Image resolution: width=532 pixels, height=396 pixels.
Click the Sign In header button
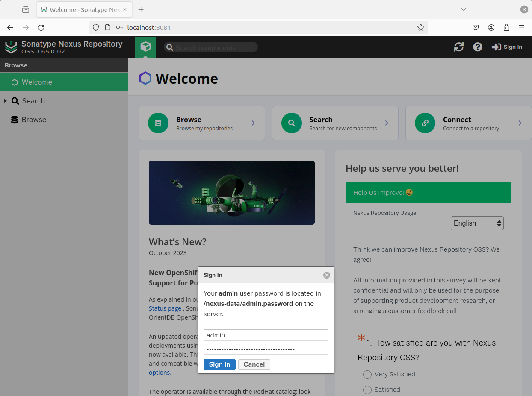[507, 47]
